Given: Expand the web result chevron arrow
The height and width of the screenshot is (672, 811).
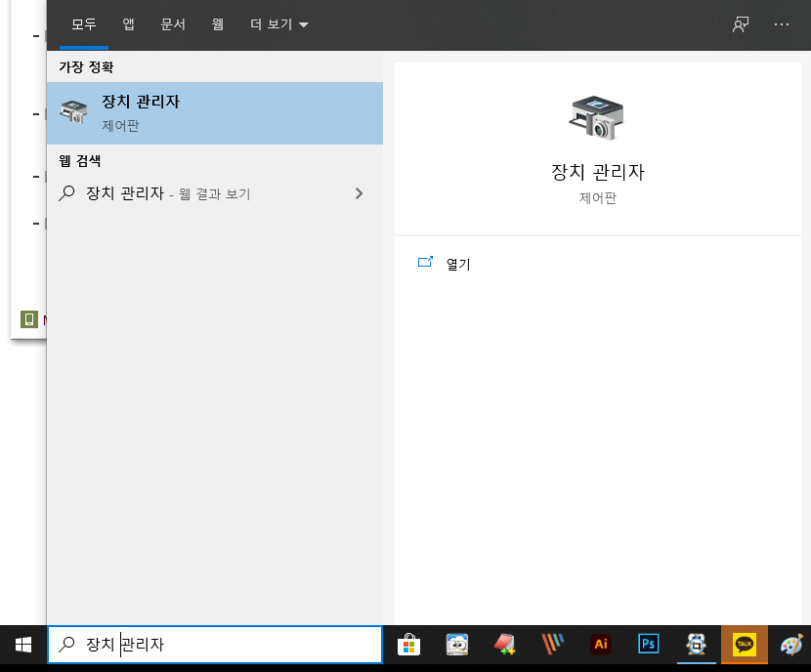Looking at the screenshot, I should click(x=359, y=193).
